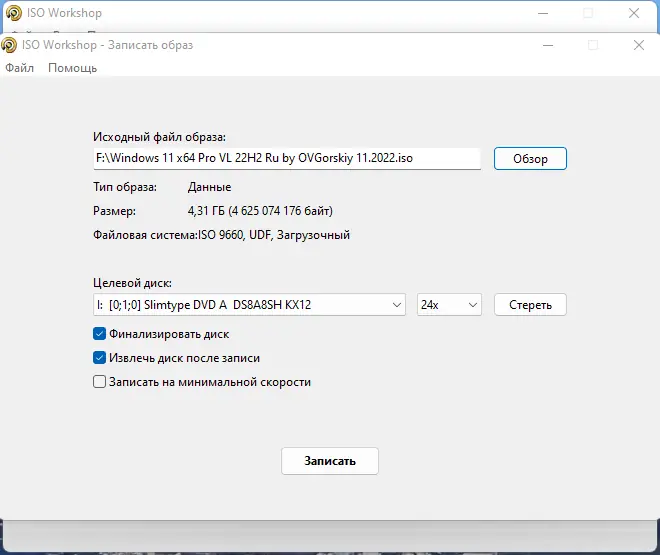Click the source image file path field
This screenshot has width=660, height=555.
click(287, 159)
